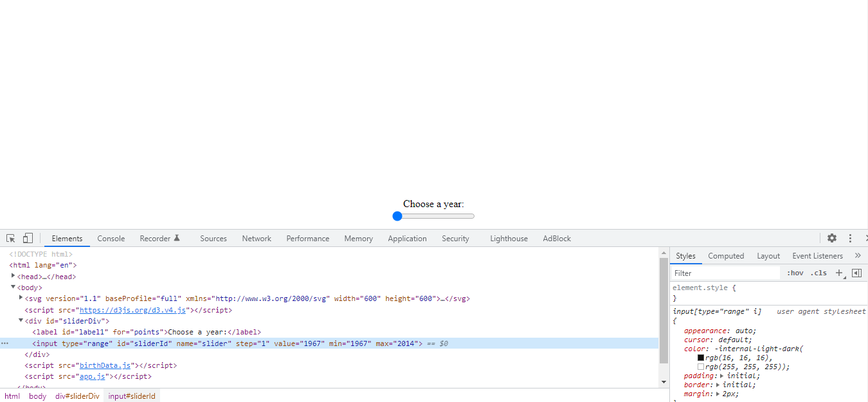Click the styles Filter input field
The image size is (868, 402).
pos(725,273)
